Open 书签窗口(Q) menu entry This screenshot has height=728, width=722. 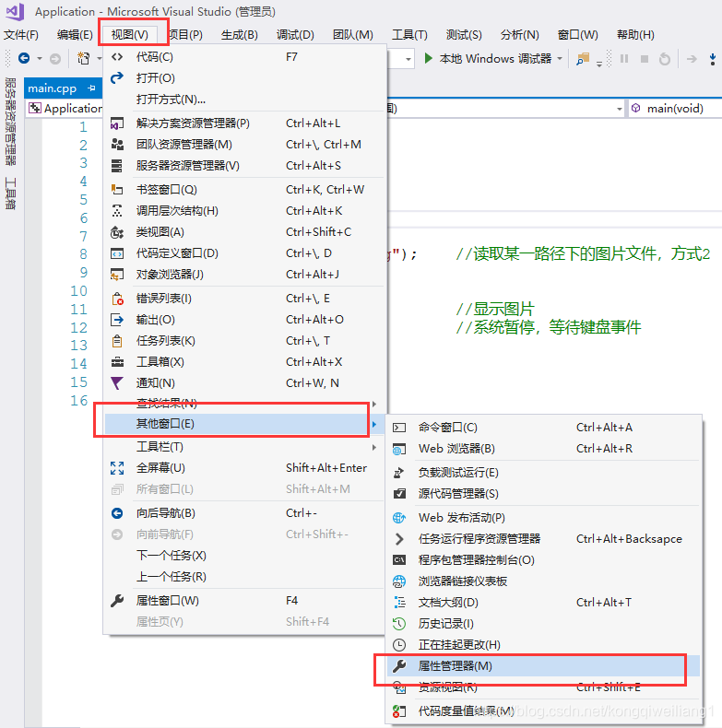[x=245, y=190]
